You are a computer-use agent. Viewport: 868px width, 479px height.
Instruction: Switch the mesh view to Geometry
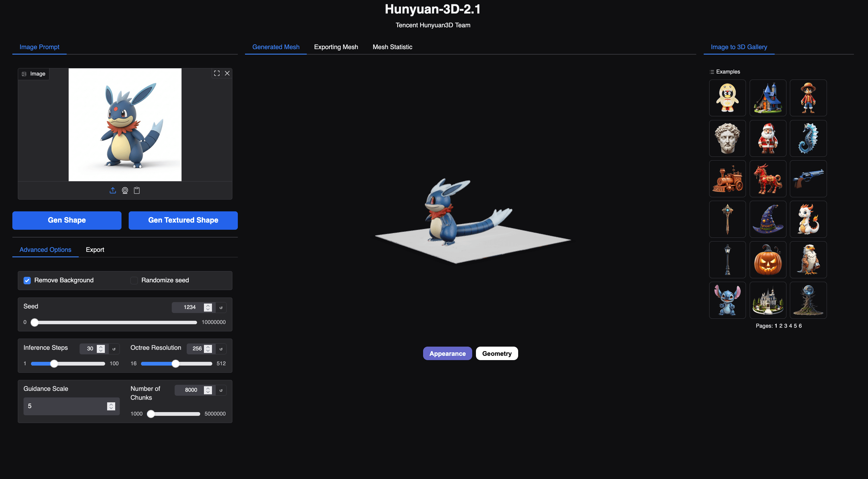497,353
